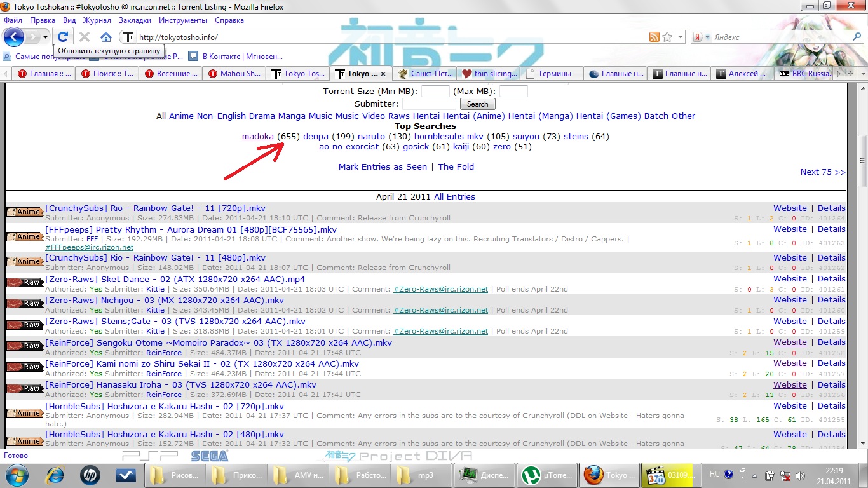
Task: Switch to the Mahou Sh... tab
Action: tap(234, 74)
